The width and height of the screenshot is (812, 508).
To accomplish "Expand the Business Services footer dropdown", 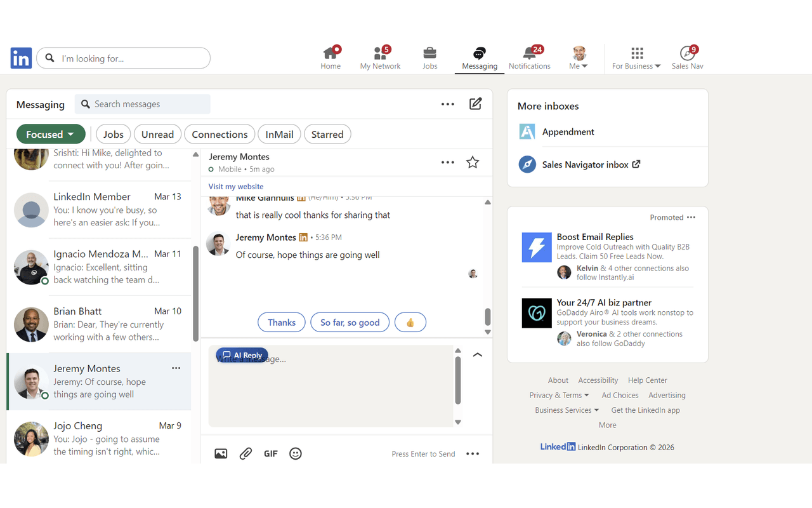I will coord(566,410).
